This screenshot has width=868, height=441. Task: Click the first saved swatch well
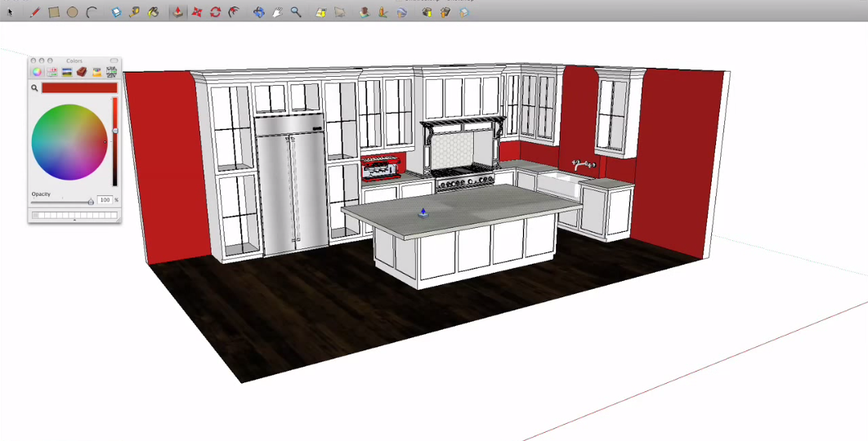pos(35,216)
